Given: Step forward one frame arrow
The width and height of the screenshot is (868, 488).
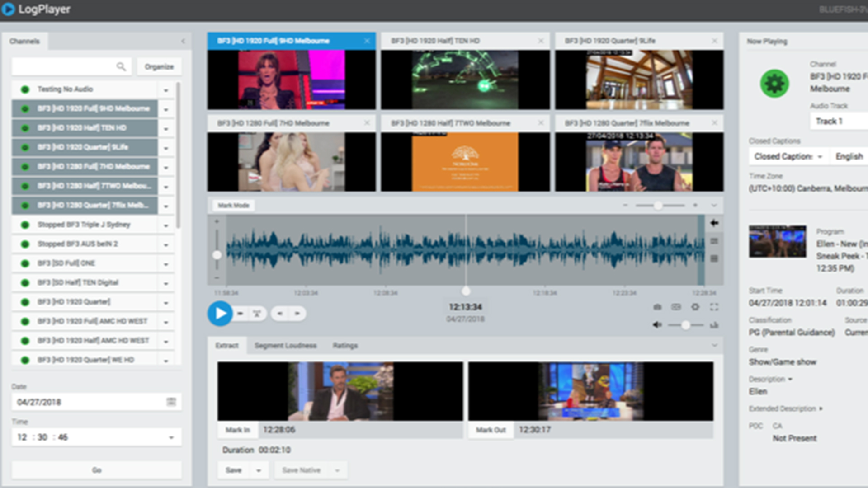Looking at the screenshot, I should point(297,314).
